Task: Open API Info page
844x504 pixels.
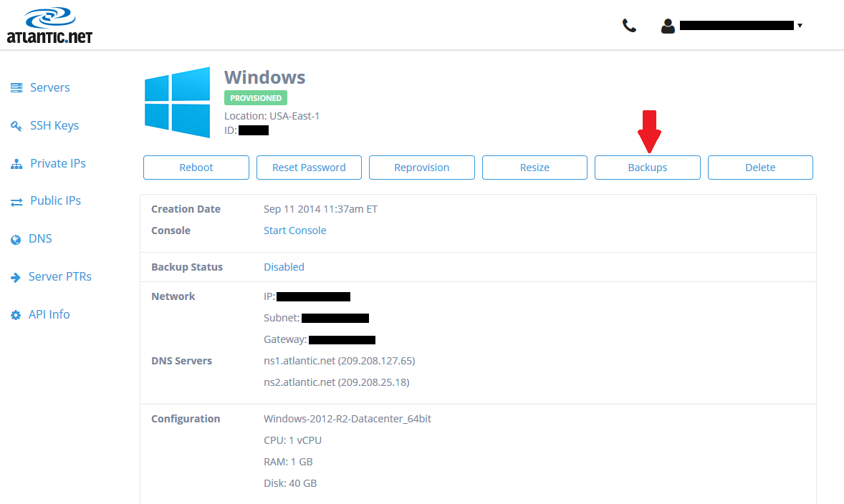Action: [x=49, y=314]
